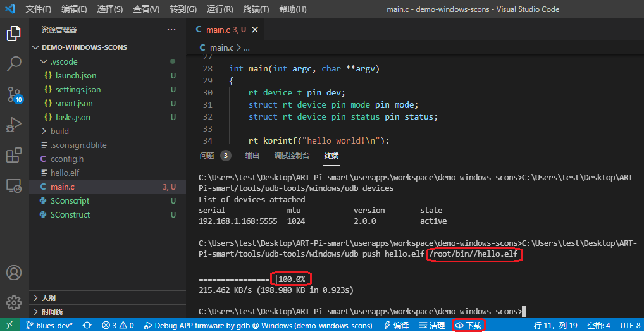Open the 选择(S) menu
This screenshot has height=332, width=644.
click(x=109, y=9)
